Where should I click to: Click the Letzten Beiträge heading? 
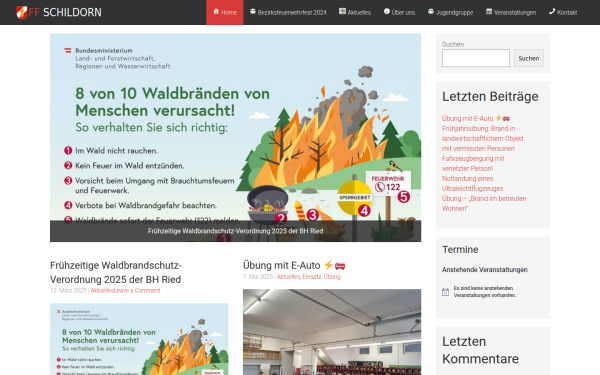pyautogui.click(x=490, y=96)
